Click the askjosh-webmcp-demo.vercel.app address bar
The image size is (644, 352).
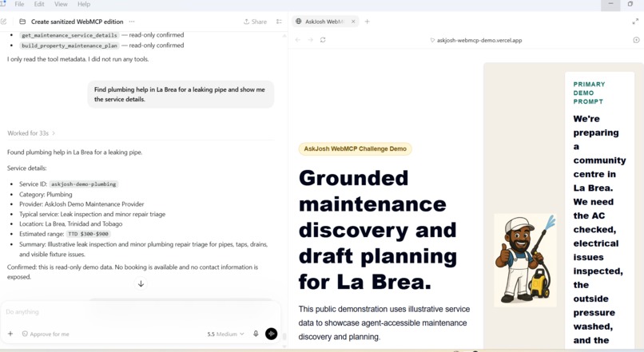coord(479,40)
